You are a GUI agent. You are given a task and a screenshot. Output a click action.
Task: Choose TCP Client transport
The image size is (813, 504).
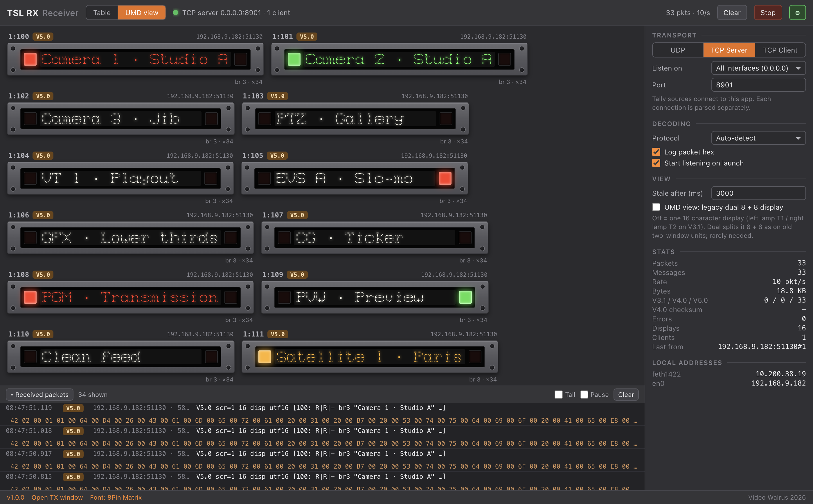tap(780, 50)
